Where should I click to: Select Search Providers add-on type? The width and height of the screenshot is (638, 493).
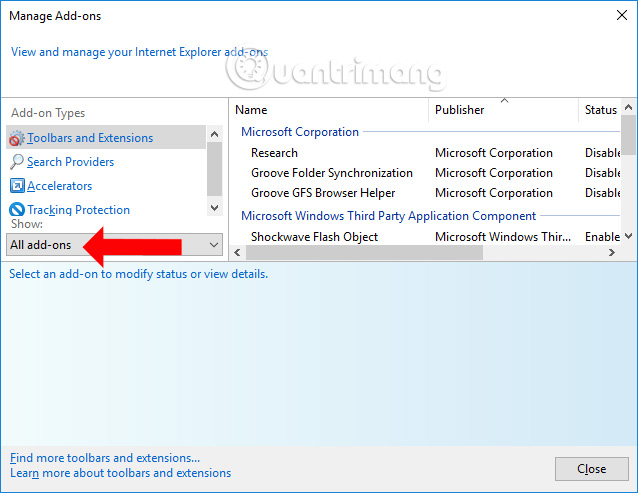(x=106, y=161)
